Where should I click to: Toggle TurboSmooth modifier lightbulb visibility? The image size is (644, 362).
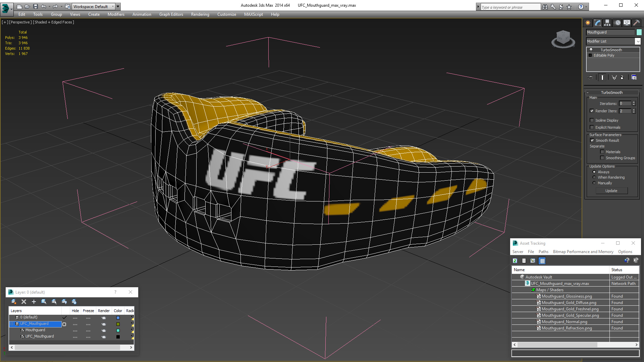click(x=591, y=50)
